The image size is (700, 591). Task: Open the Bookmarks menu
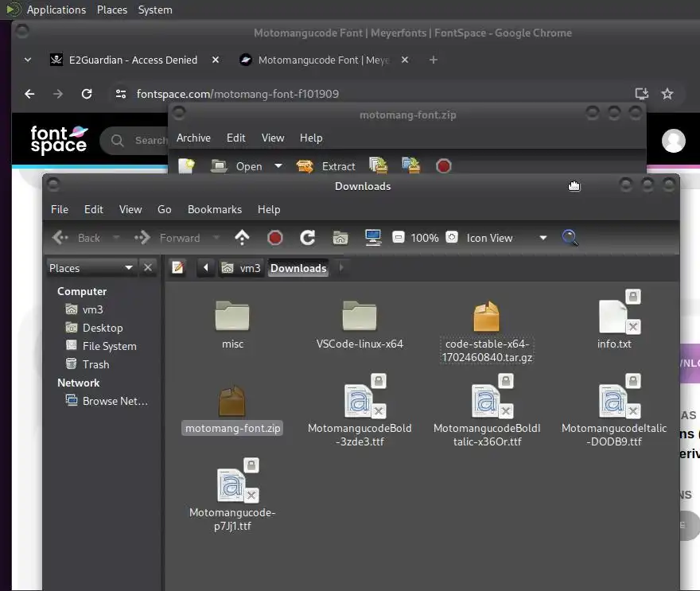(x=215, y=209)
